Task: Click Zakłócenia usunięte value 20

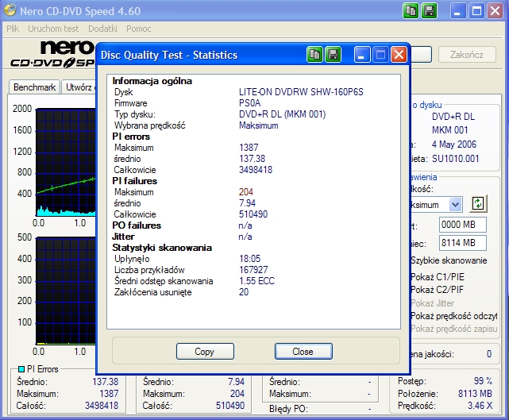Action: coord(244,292)
